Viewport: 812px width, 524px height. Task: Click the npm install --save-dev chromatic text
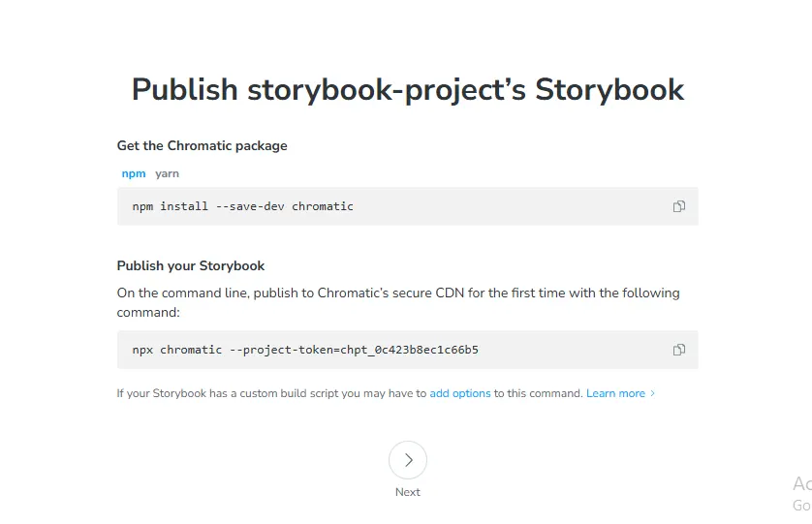point(243,206)
